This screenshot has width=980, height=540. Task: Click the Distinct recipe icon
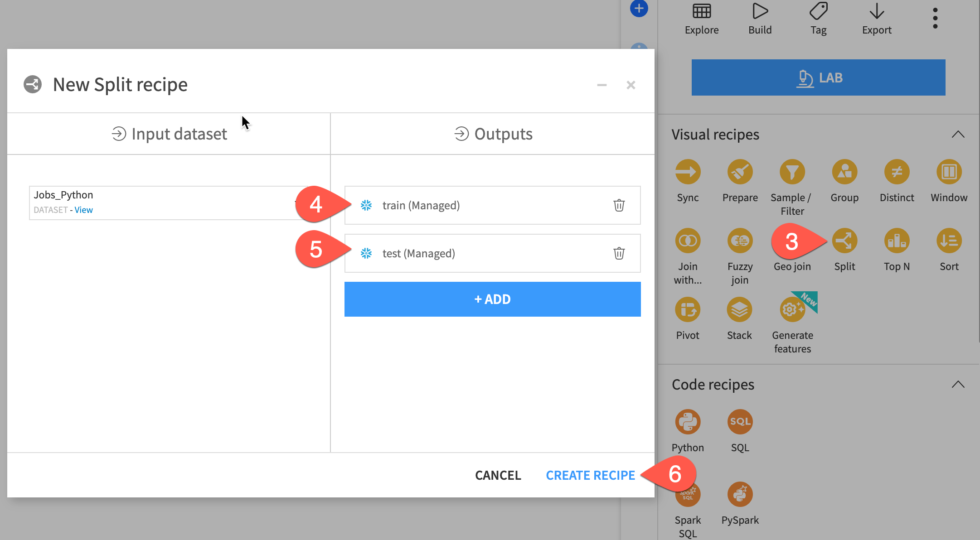pyautogui.click(x=897, y=172)
